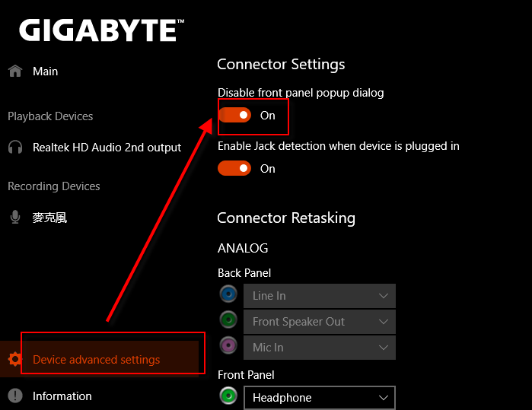Click the headphones icon for Realtek output

tap(14, 147)
